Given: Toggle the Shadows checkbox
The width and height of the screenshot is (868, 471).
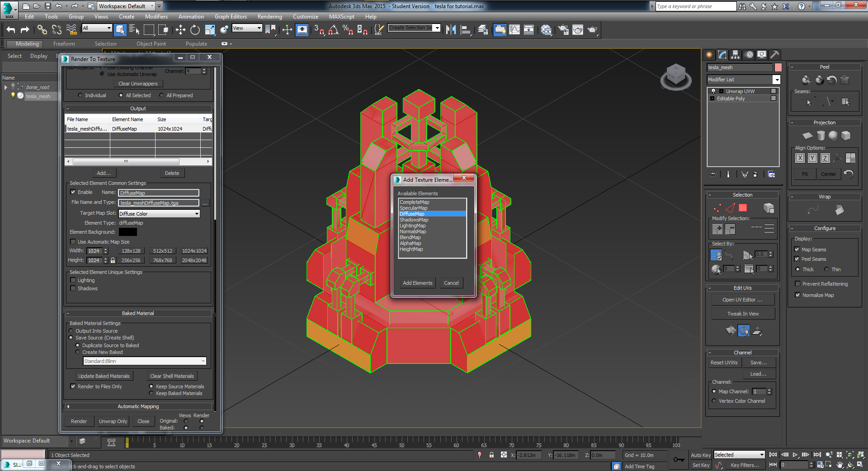Looking at the screenshot, I should pyautogui.click(x=73, y=288).
